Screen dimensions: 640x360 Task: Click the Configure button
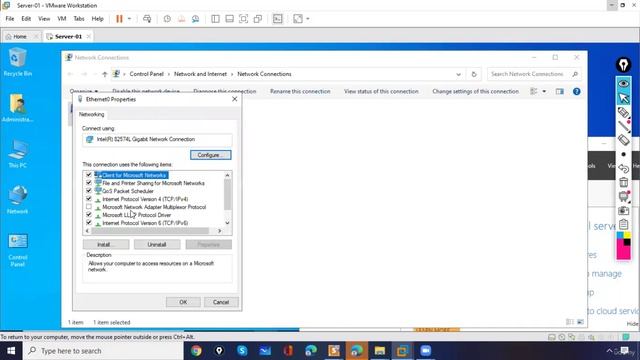click(211, 155)
